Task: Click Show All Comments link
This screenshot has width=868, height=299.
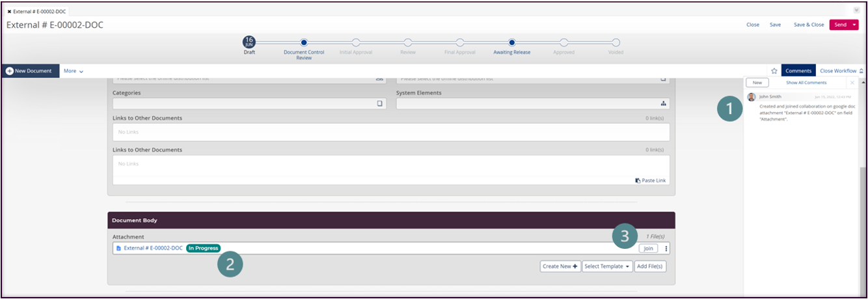Action: click(806, 83)
